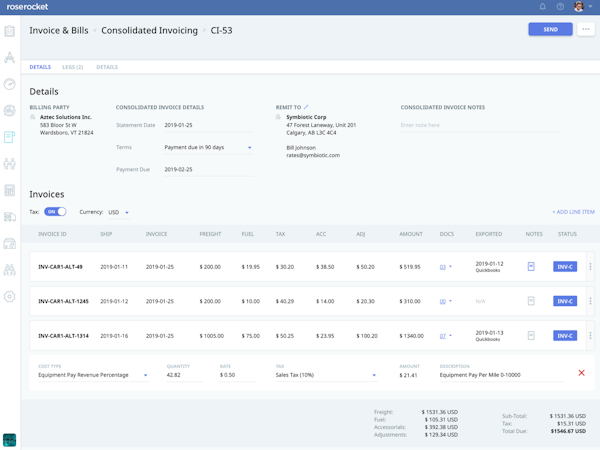The image size is (600, 450).
Task: Switch to the Legs (2) tab
Action: click(x=73, y=67)
